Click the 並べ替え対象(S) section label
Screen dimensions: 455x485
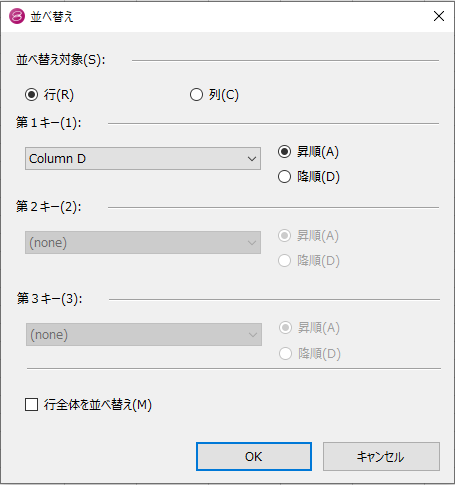click(x=61, y=60)
